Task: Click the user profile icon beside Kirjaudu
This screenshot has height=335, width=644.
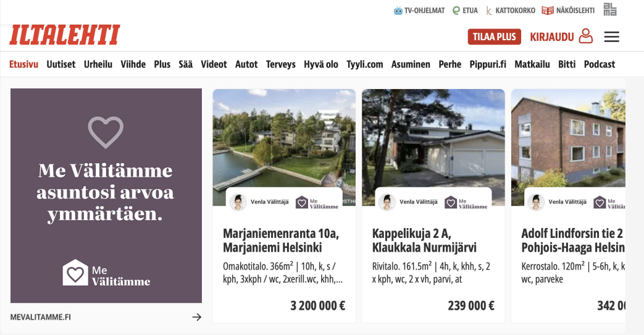Action: pyautogui.click(x=586, y=36)
